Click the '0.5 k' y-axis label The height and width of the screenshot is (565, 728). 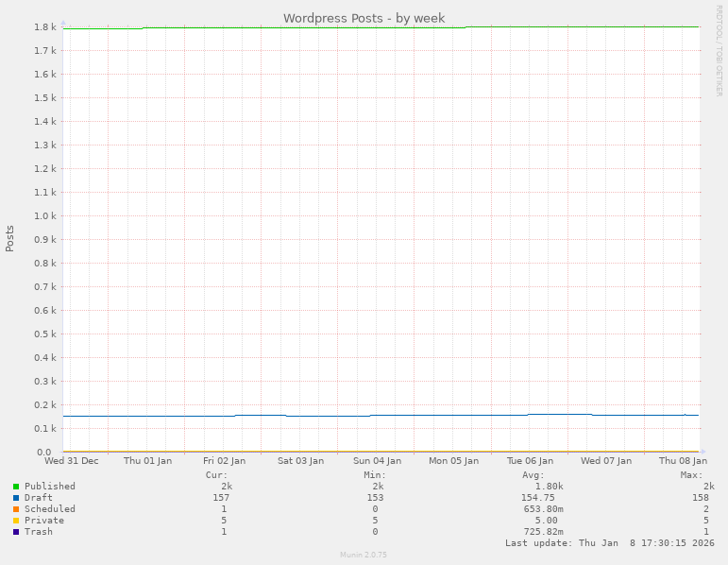coord(45,334)
